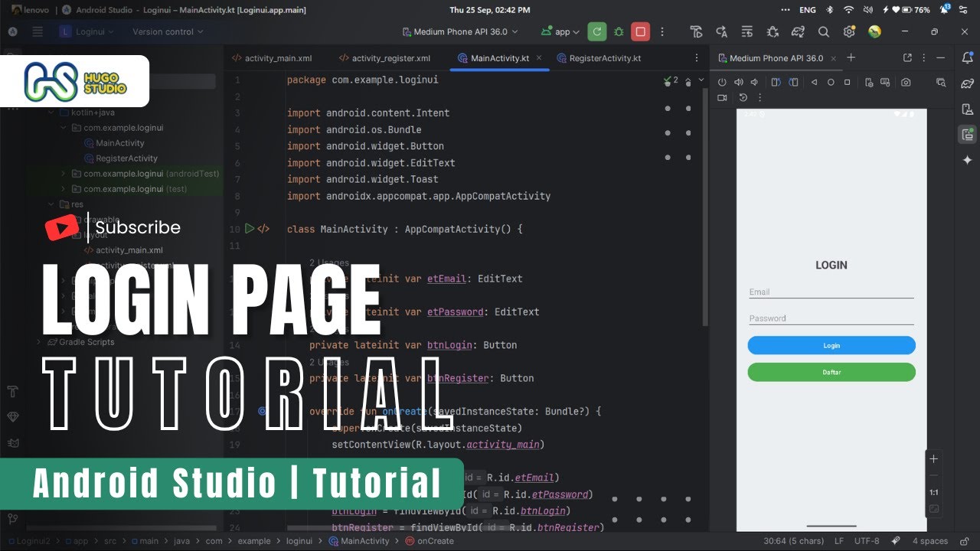Open Version control dropdown
Image resolution: width=980 pixels, height=551 pixels.
[x=168, y=31]
